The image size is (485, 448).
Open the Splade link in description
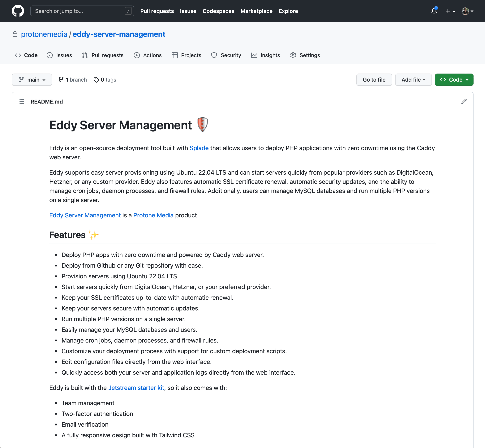coord(199,148)
